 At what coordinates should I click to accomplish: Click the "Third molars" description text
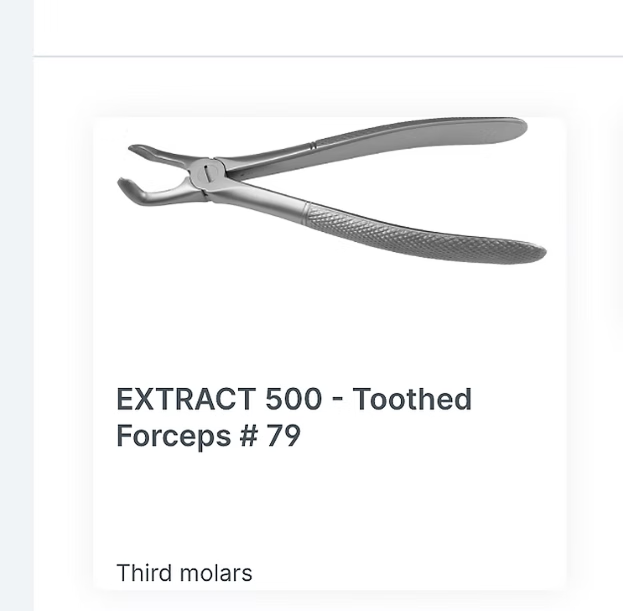(184, 573)
